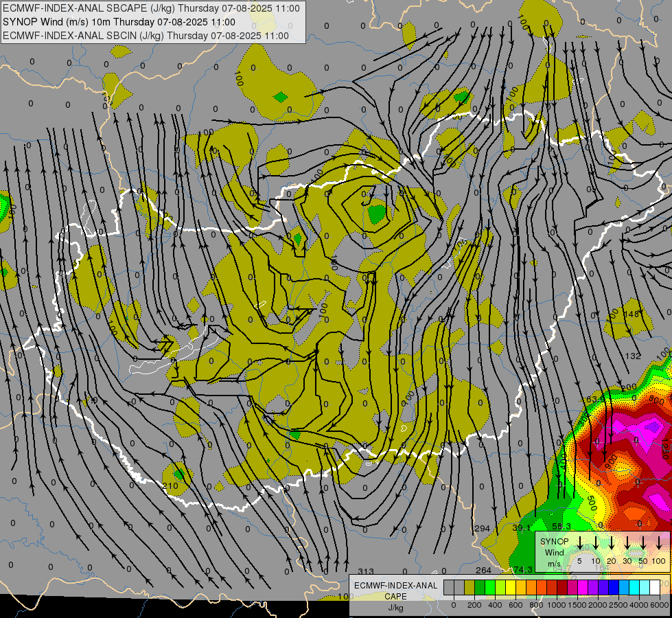Screen dimensions: 672x618
Task: Pick the white swatch at legend end
Action: point(655,587)
